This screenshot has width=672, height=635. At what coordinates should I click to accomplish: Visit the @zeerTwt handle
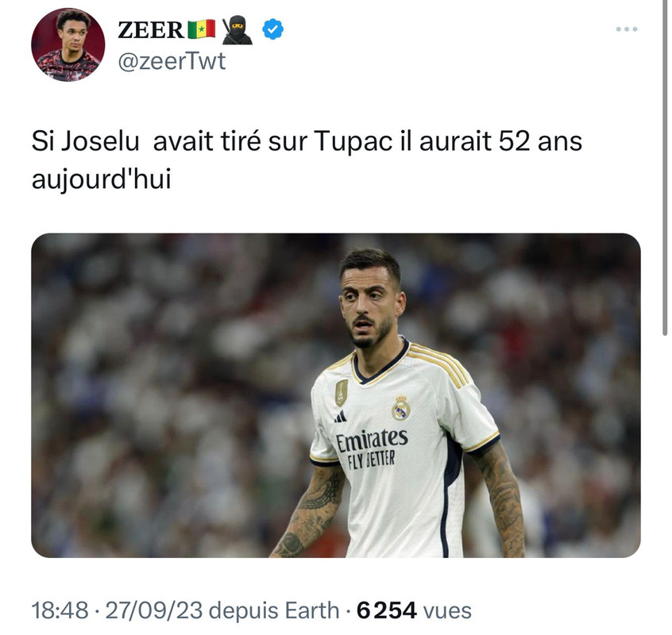click(172, 61)
